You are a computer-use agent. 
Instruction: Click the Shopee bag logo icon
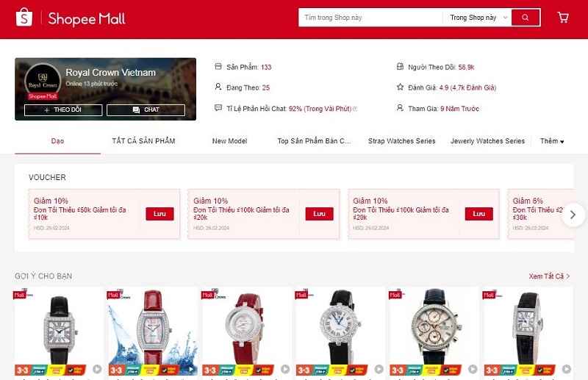24,18
